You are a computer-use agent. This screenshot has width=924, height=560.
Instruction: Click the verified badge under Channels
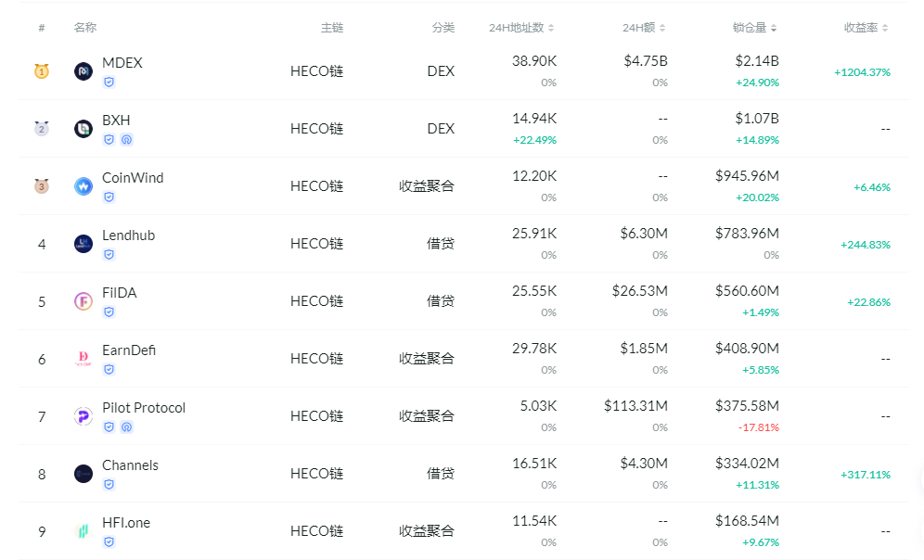pos(109,485)
